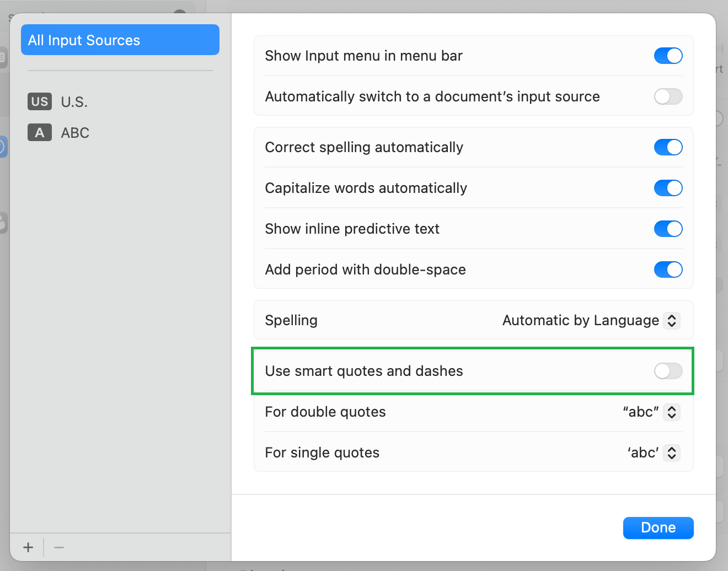The image size is (728, 571).
Task: Enable Use smart quotes and dashes
Action: [x=668, y=371]
